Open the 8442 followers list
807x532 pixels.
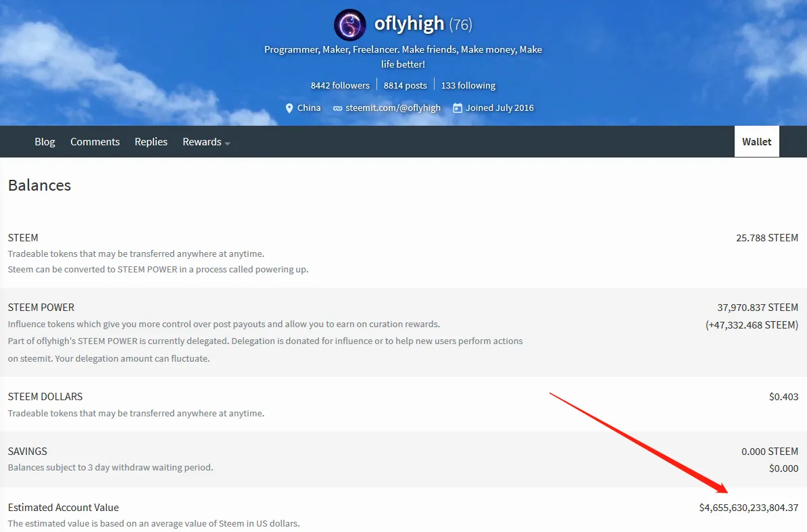[340, 85]
